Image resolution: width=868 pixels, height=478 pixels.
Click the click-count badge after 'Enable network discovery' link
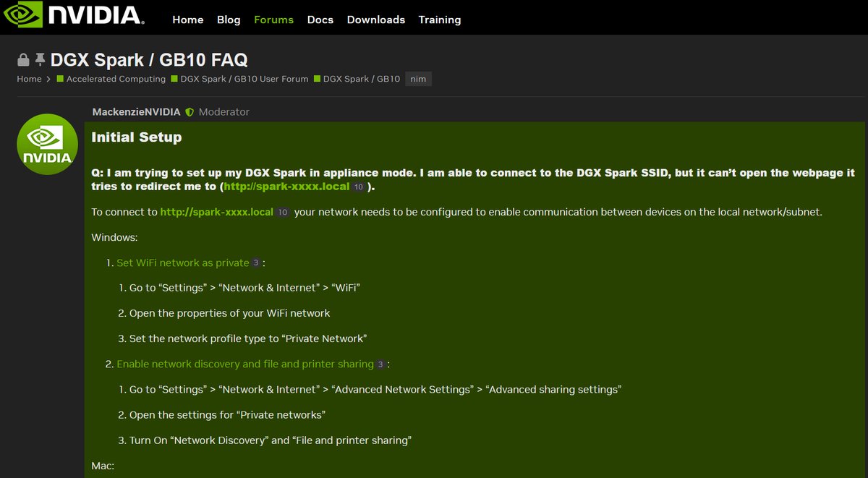(x=380, y=364)
